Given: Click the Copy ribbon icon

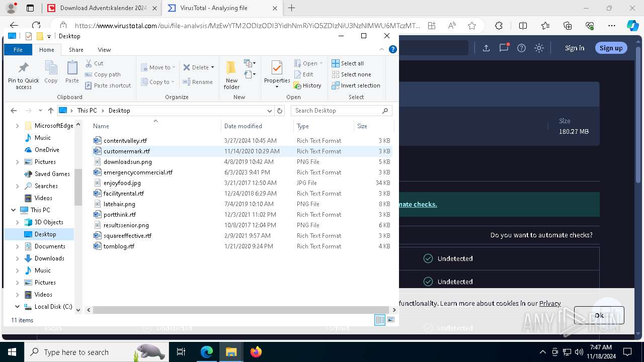Looking at the screenshot, I should [x=51, y=72].
